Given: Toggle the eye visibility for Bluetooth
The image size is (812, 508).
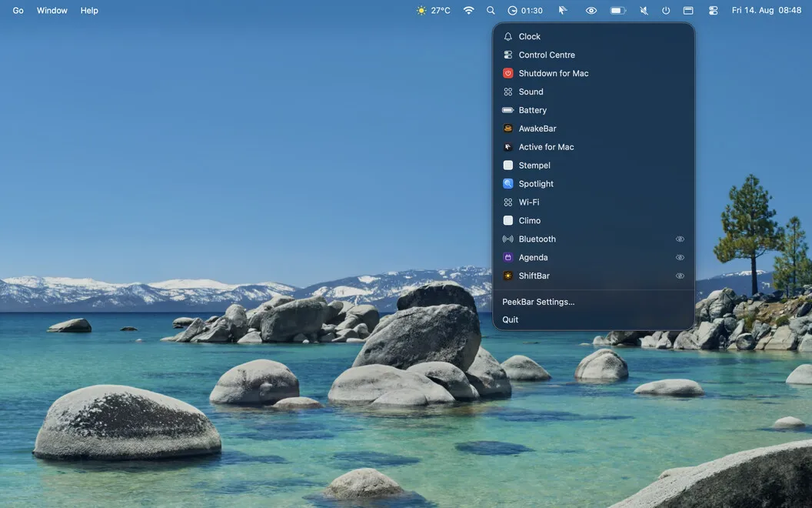Looking at the screenshot, I should 680,239.
